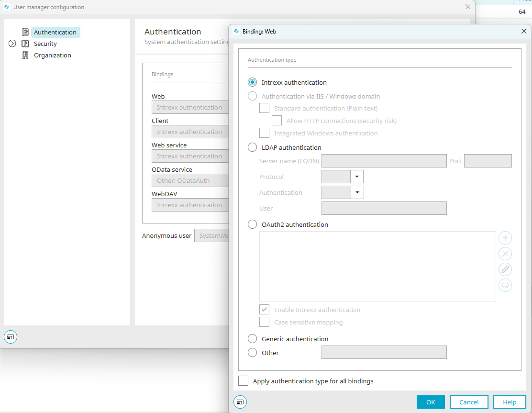Click the Server name (FQDN) field

384,161
